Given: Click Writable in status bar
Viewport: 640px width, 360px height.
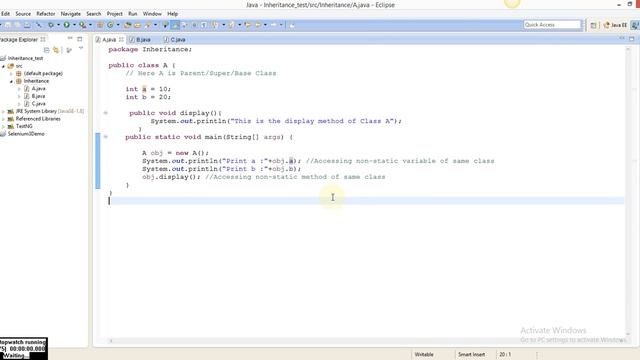Looking at the screenshot, I should click(424, 355).
